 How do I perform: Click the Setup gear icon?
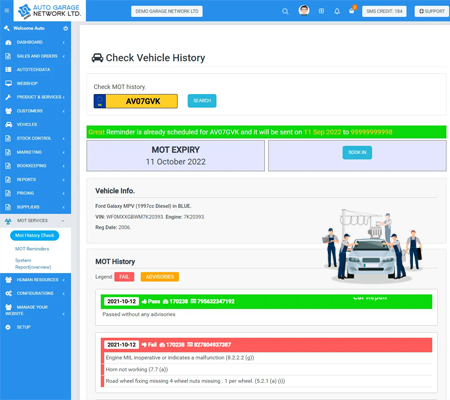(x=8, y=327)
